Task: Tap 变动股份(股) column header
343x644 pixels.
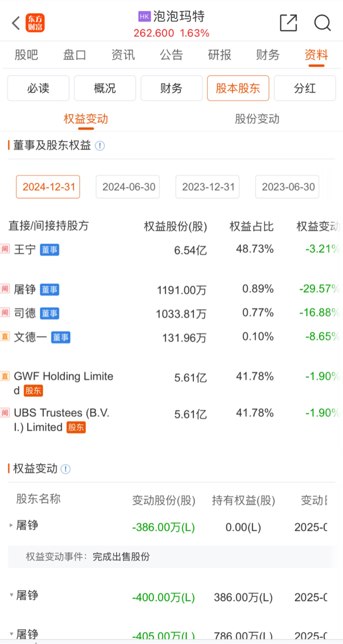Action: coord(164,501)
